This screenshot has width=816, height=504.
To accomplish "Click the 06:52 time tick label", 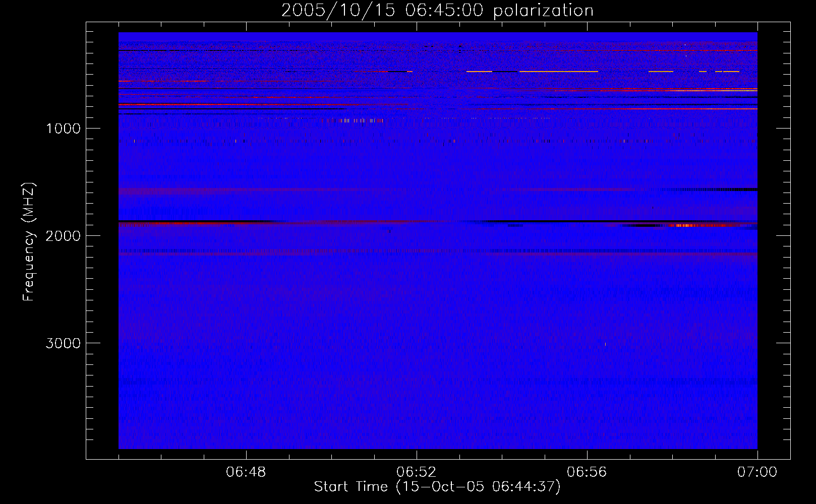I will tap(417, 472).
